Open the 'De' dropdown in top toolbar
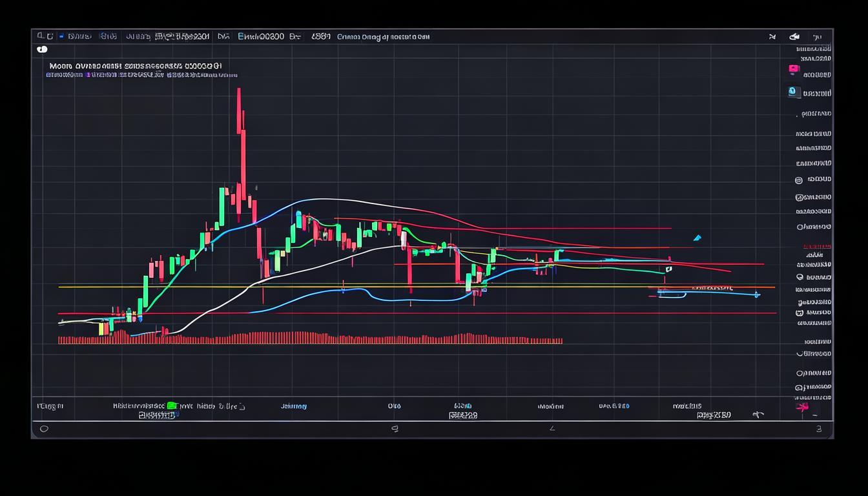This screenshot has height=496, width=868. click(295, 37)
